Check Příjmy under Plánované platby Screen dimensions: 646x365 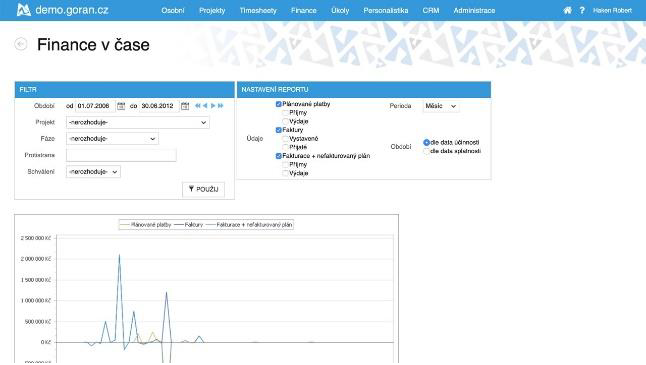(285, 113)
